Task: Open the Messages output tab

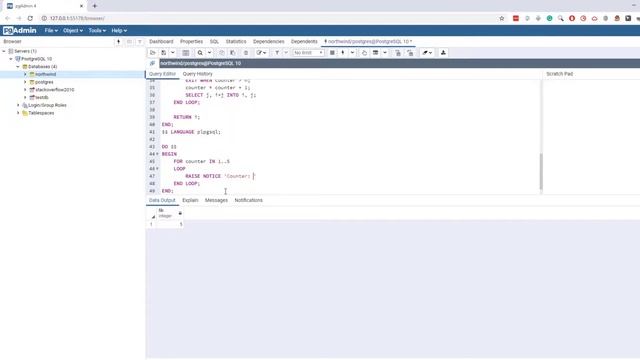Action: click(x=216, y=200)
